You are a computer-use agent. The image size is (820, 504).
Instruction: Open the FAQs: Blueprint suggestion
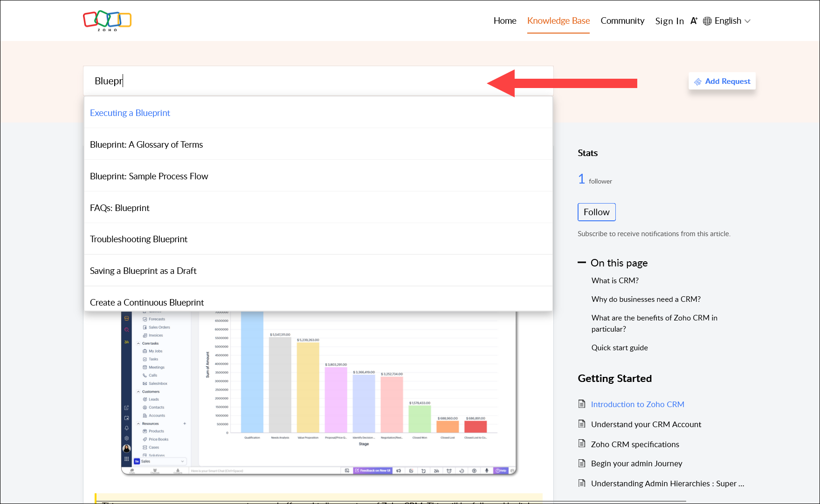(x=120, y=208)
